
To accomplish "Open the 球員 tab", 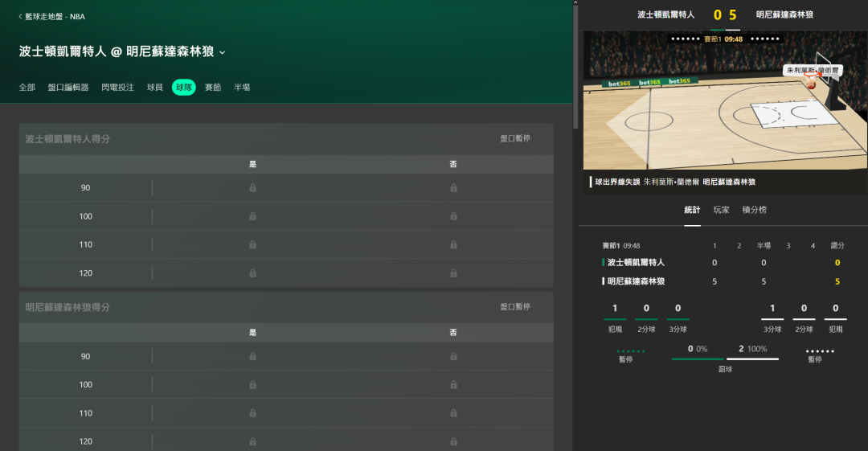I will (x=154, y=87).
